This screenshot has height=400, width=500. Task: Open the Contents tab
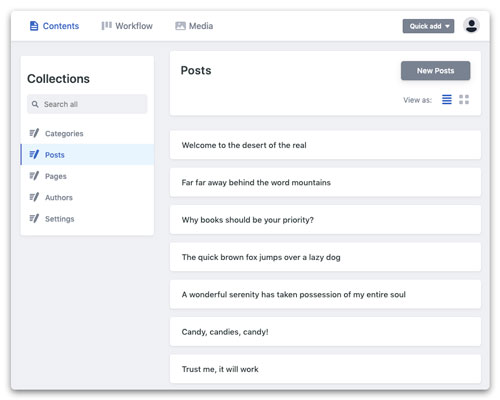pyautogui.click(x=54, y=26)
